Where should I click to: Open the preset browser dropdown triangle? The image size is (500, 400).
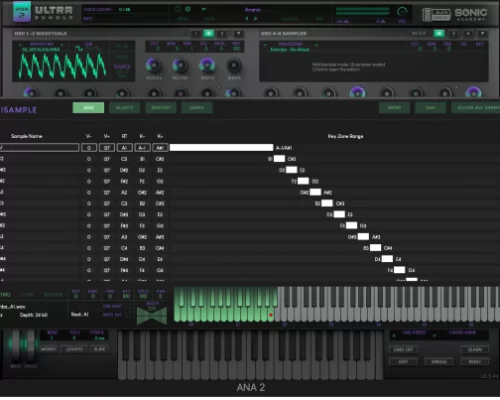click(x=204, y=9)
